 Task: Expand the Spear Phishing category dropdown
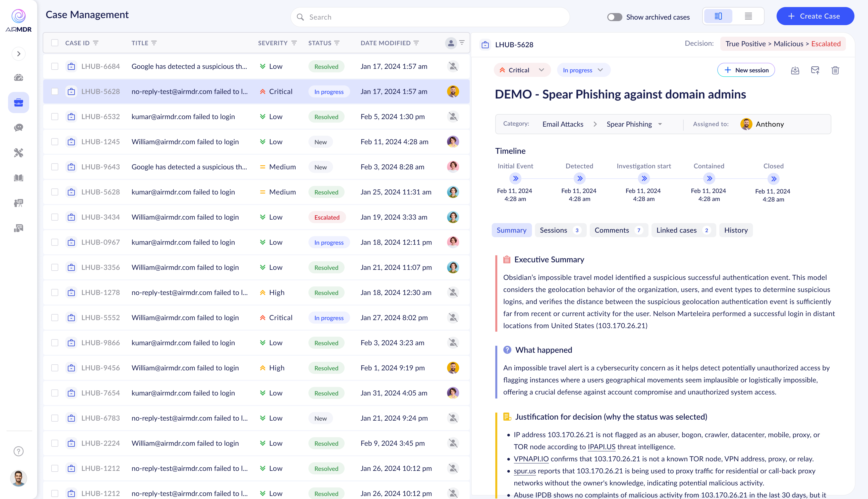(660, 124)
